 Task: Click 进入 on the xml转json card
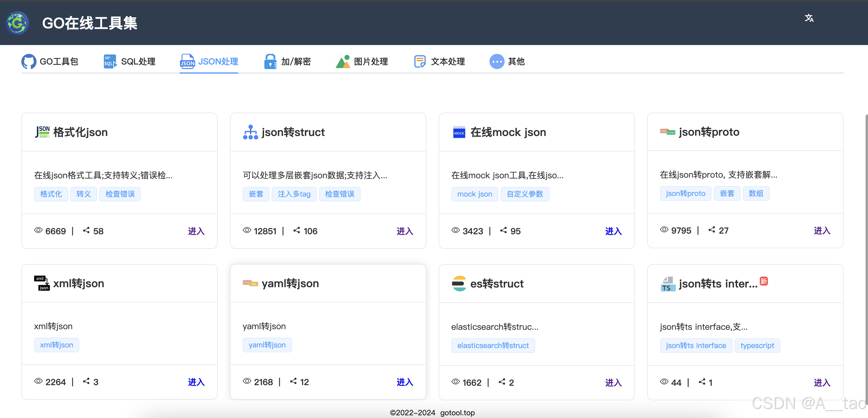point(196,382)
